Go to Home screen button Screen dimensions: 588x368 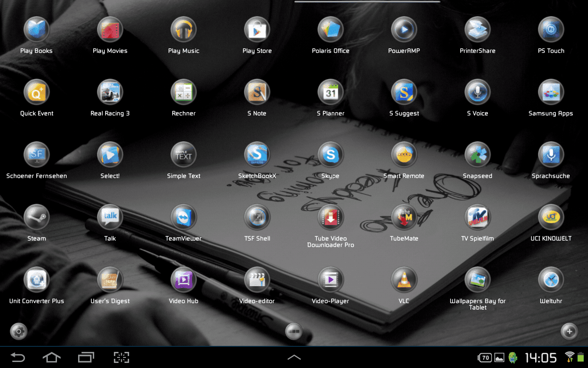[x=51, y=357]
